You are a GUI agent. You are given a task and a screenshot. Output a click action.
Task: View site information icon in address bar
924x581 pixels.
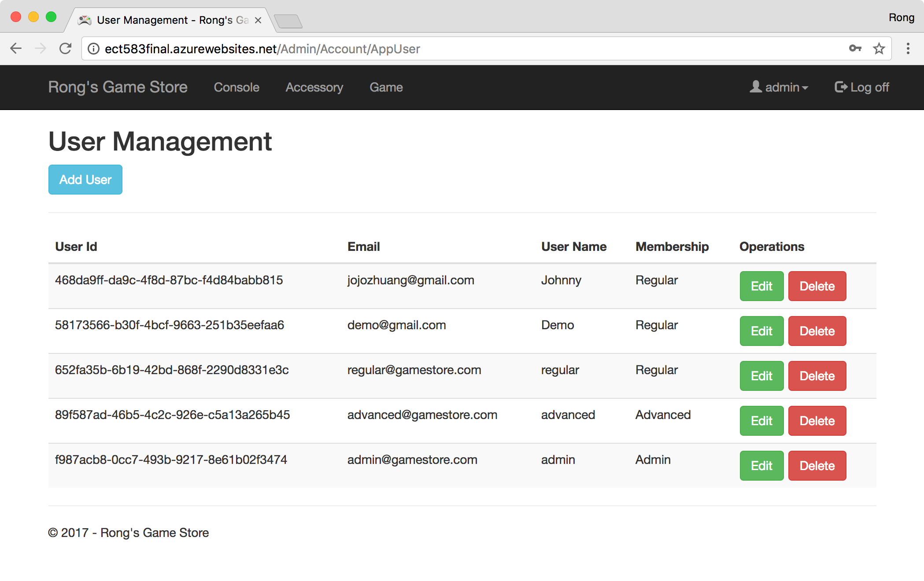pyautogui.click(x=93, y=49)
